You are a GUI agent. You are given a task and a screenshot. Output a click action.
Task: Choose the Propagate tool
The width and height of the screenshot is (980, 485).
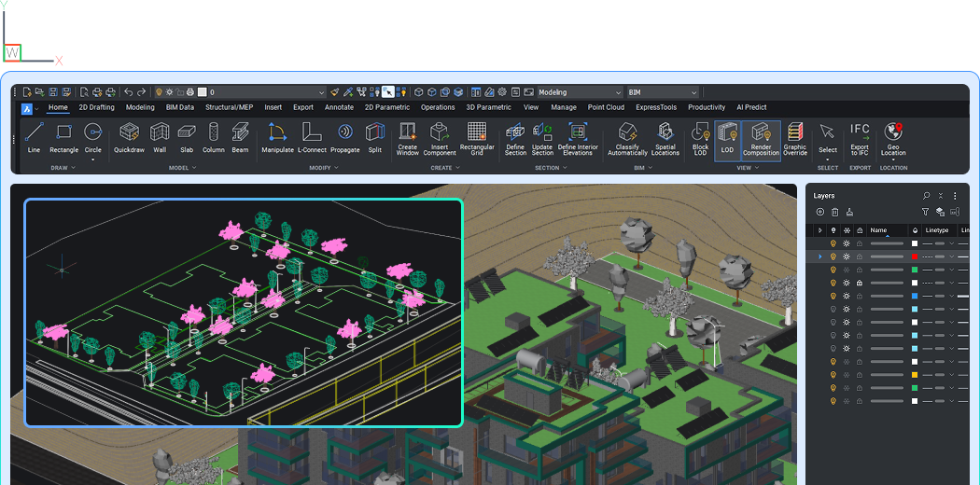[x=344, y=137]
